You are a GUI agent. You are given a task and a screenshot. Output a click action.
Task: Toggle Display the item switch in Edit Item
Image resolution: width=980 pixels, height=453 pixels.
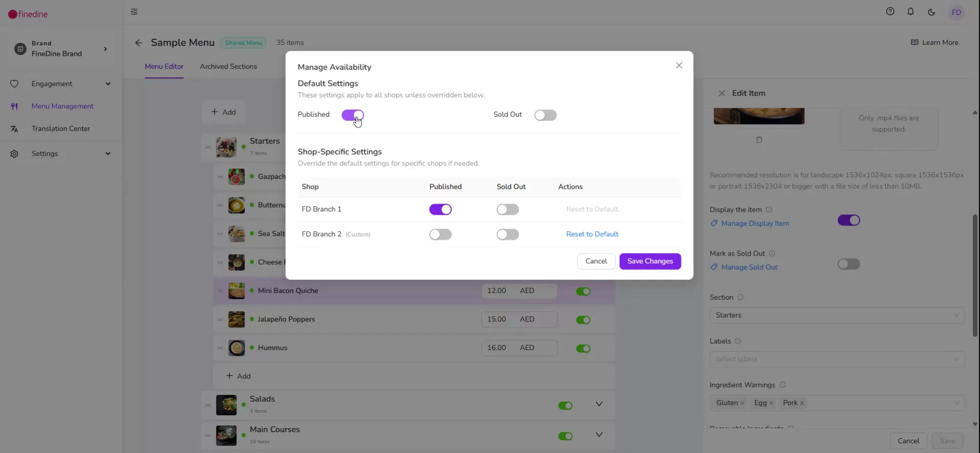click(x=849, y=220)
